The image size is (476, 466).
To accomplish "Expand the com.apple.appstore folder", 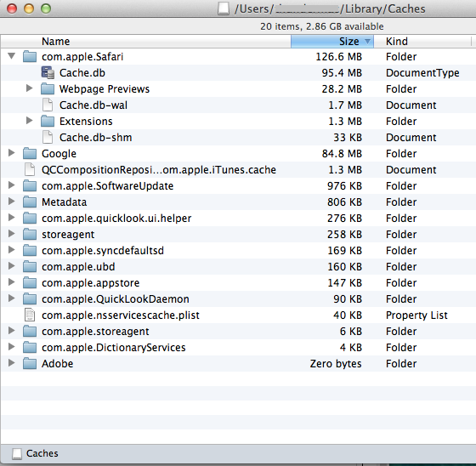I will point(12,282).
